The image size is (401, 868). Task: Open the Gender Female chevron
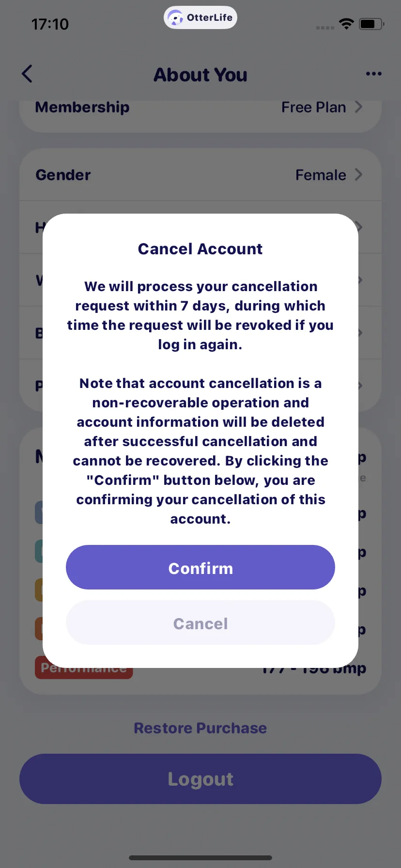pyautogui.click(x=358, y=174)
